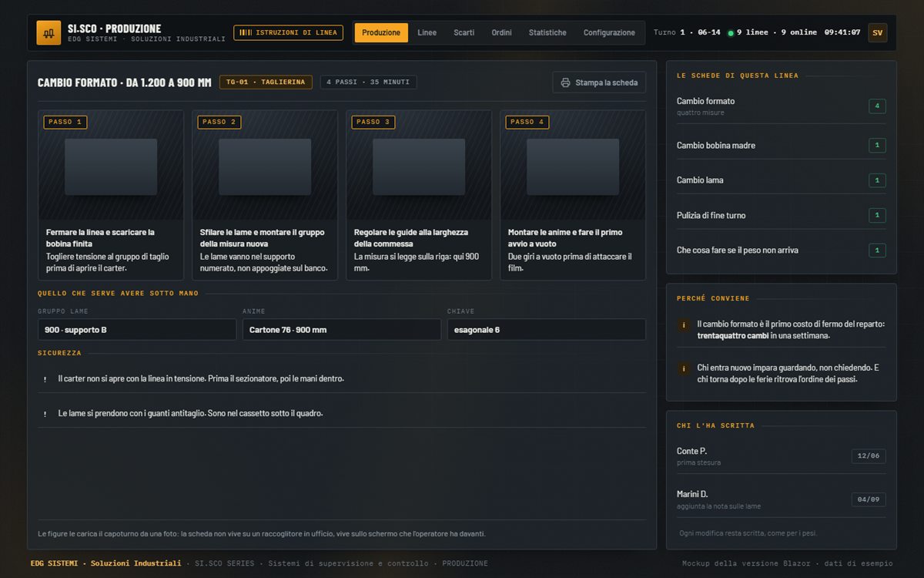The height and width of the screenshot is (578, 924).
Task: Select the Ordini tab
Action: pos(501,32)
